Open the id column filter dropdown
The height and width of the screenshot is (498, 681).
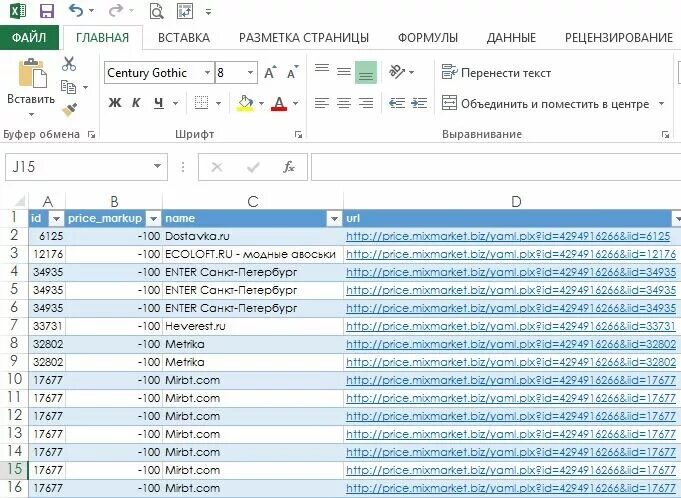(56, 218)
